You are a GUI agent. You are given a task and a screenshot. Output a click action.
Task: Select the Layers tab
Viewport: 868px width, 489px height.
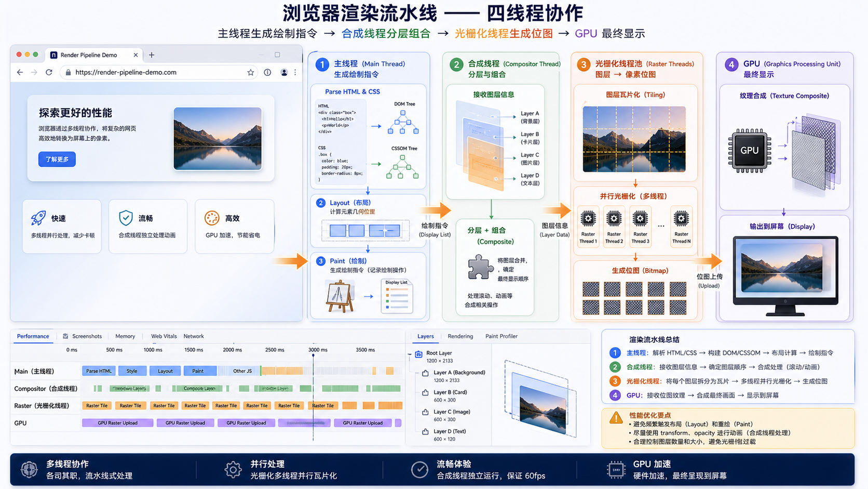(x=426, y=336)
